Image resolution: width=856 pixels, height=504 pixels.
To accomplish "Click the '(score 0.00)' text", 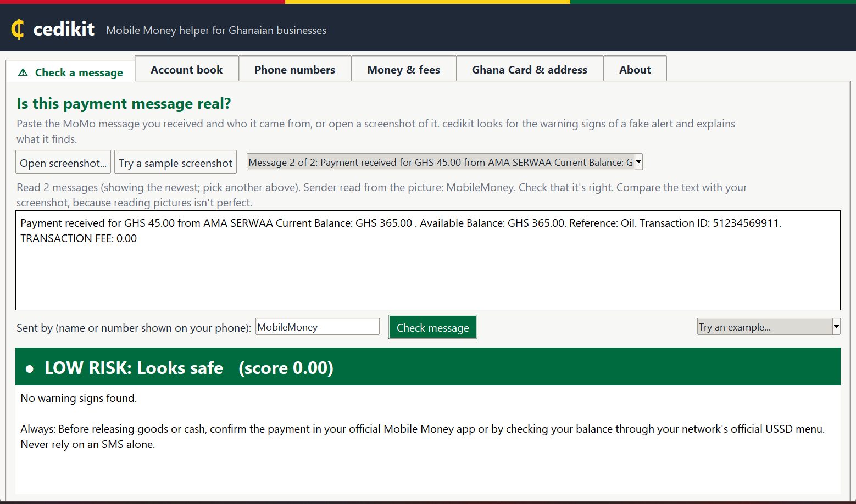I will pyautogui.click(x=286, y=367).
